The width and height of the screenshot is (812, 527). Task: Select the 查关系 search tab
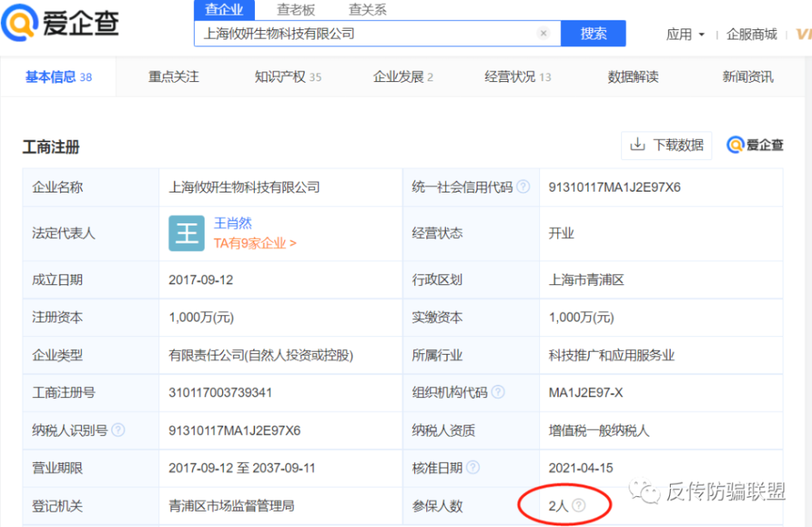pyautogui.click(x=367, y=9)
